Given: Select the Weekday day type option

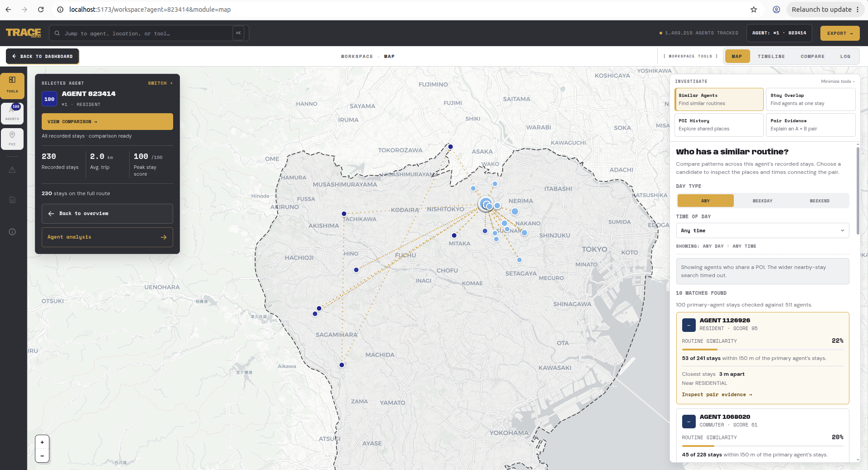Looking at the screenshot, I should click(762, 201).
